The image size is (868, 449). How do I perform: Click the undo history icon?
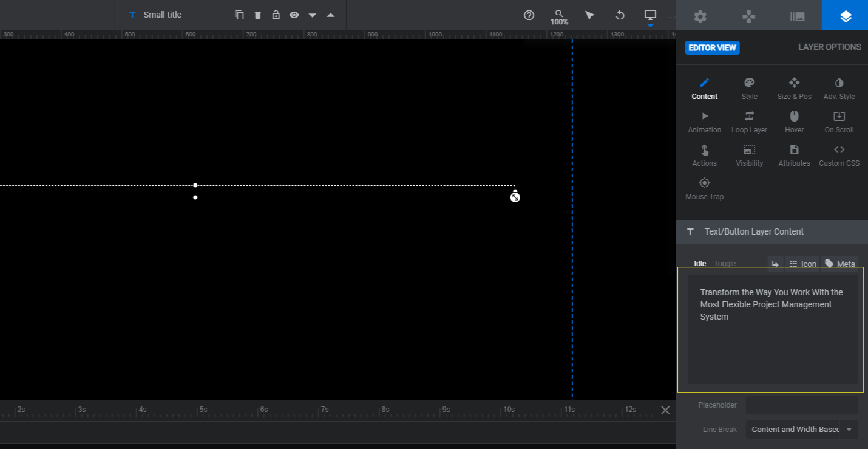pyautogui.click(x=620, y=15)
